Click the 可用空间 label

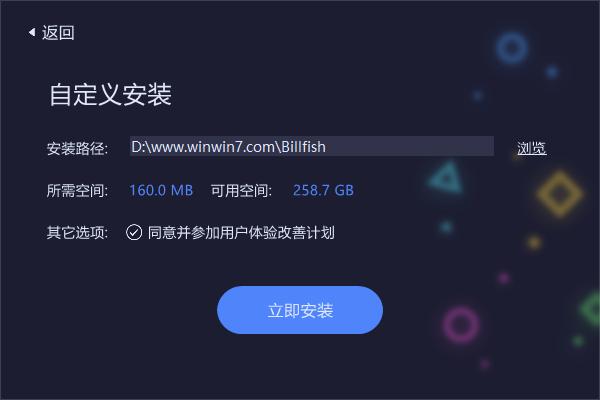click(241, 191)
